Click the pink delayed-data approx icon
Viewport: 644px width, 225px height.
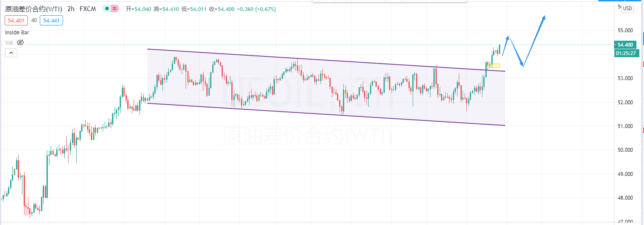pos(115,9)
